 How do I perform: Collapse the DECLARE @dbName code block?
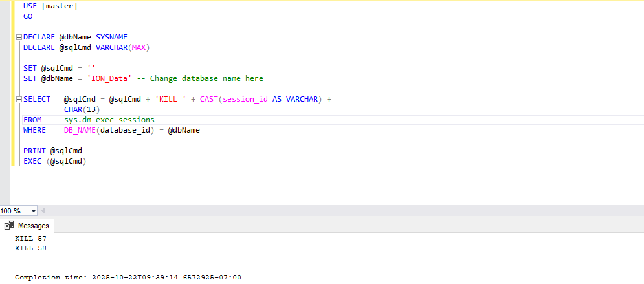(18, 38)
